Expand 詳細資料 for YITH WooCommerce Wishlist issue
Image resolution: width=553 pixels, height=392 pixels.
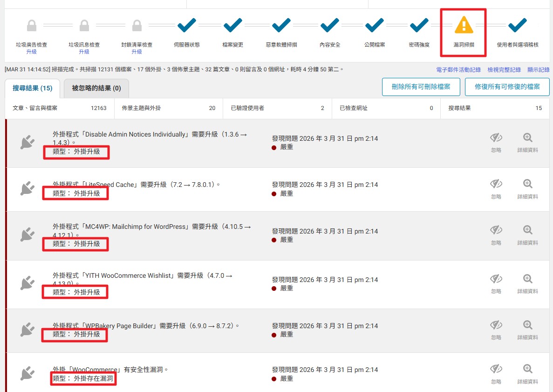click(527, 283)
